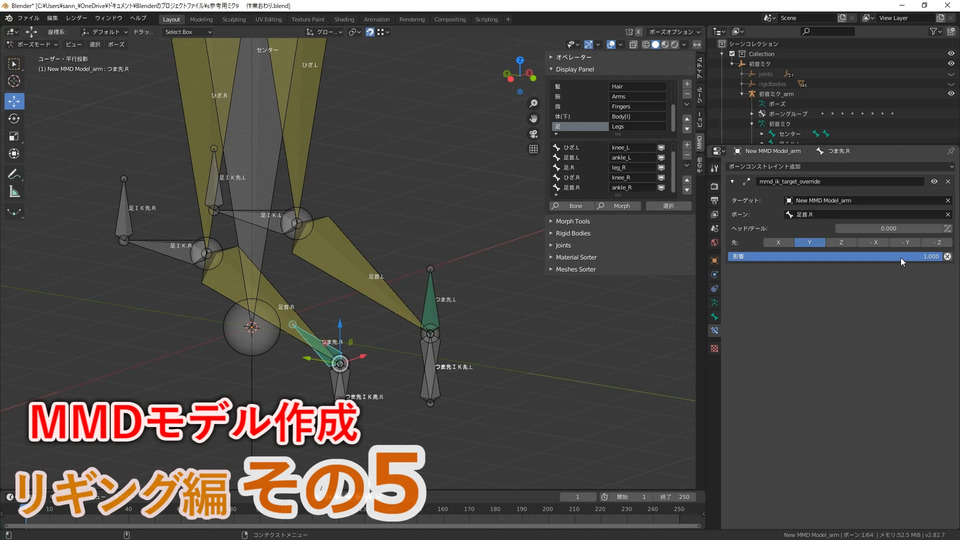960x540 pixels.
Task: Switch to the Sculpting workspace tab
Action: point(234,20)
